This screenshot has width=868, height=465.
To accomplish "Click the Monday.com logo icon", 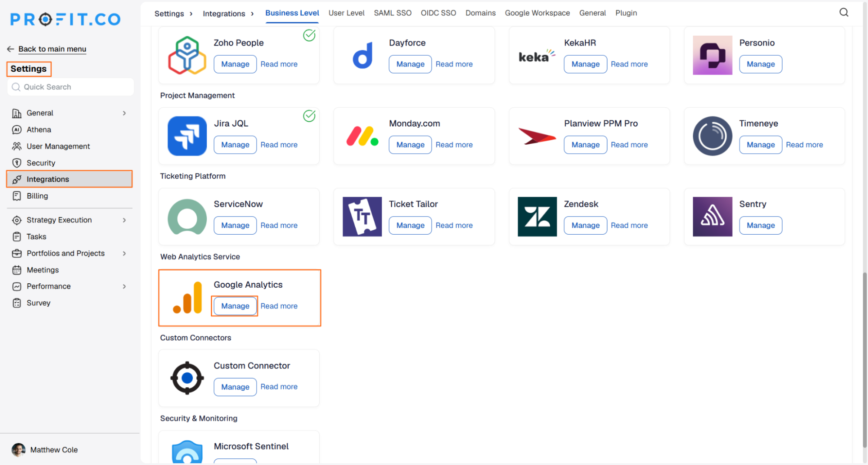I will coord(363,136).
